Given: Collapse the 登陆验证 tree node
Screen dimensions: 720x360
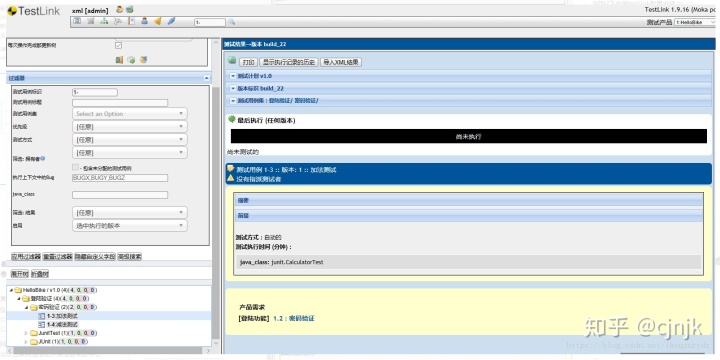Looking at the screenshot, I should (x=19, y=298).
